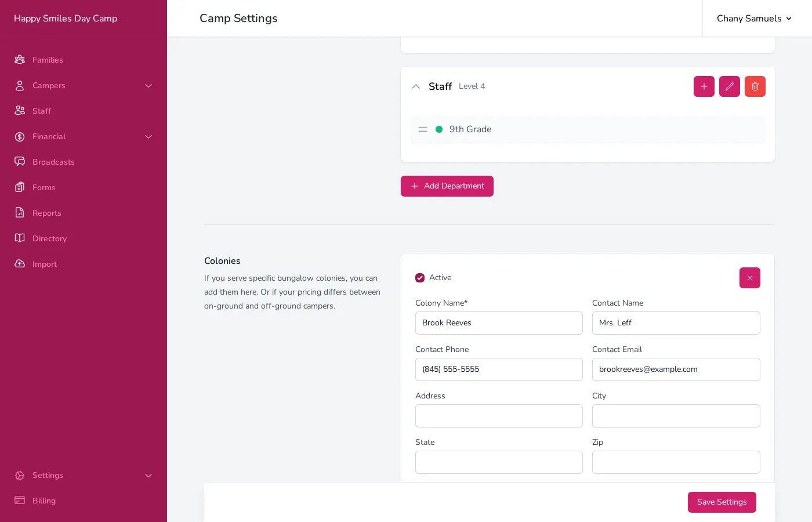Select the 9th Grade row
The width and height of the screenshot is (812, 522).
coord(588,129)
